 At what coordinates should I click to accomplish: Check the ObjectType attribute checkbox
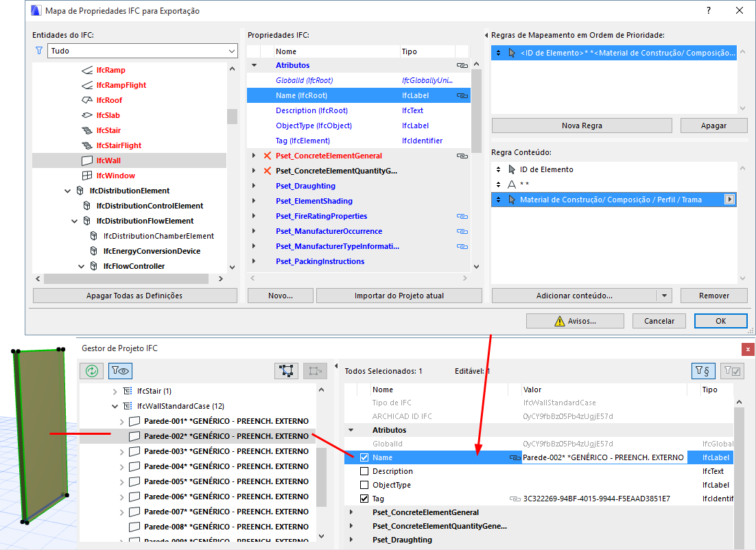(364, 485)
